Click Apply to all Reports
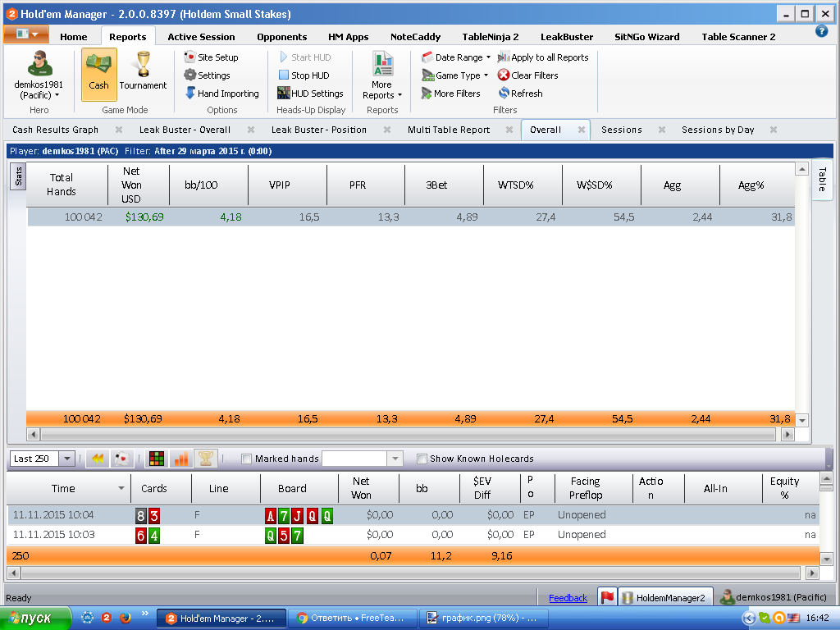The width and height of the screenshot is (840, 630). [543, 57]
